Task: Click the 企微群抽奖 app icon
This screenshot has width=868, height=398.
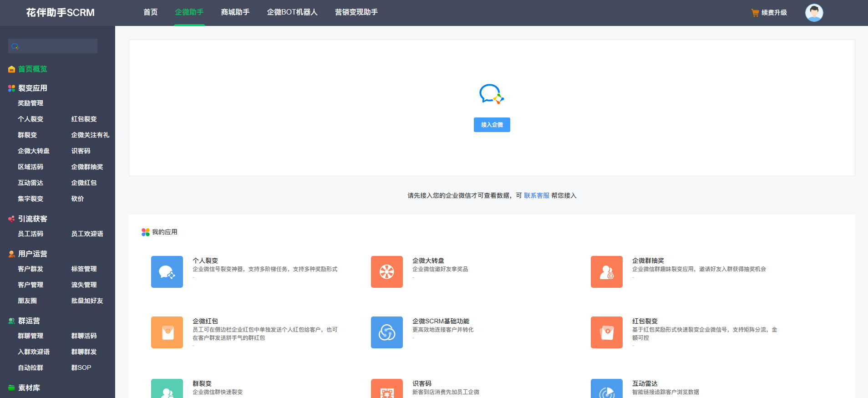Action: pos(607,272)
